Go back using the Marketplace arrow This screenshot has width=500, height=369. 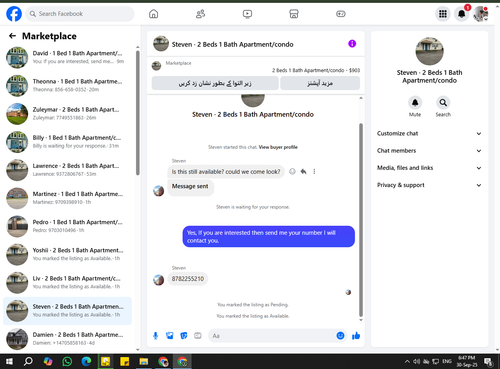pos(12,36)
